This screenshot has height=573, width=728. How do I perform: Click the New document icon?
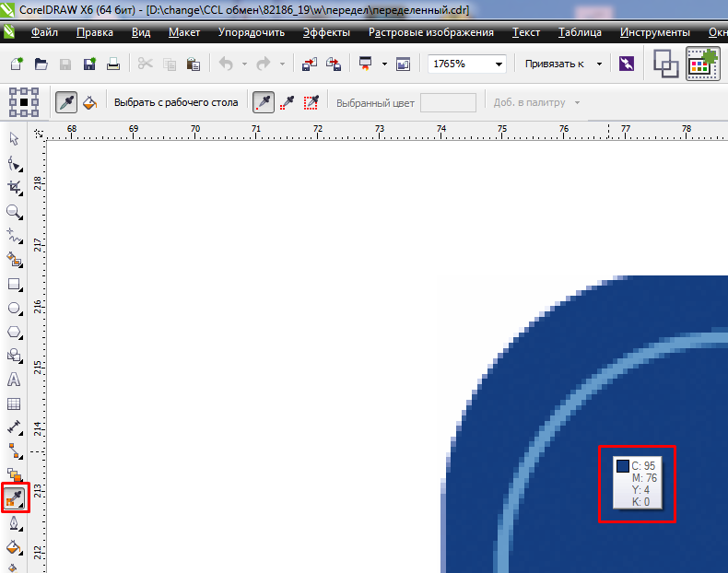tap(18, 64)
